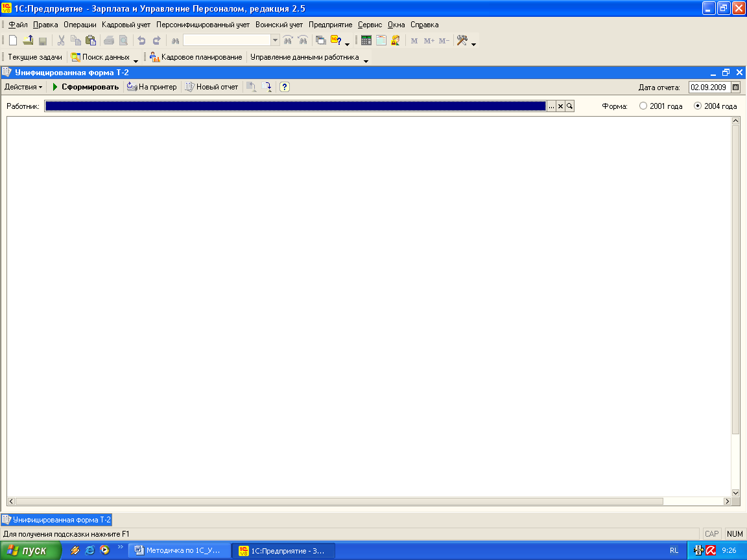Click the M memory button
The height and width of the screenshot is (560, 747).
click(x=414, y=40)
